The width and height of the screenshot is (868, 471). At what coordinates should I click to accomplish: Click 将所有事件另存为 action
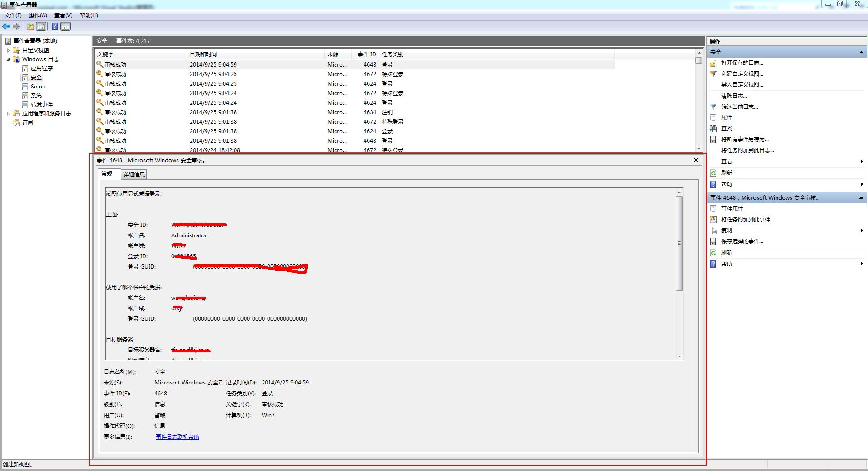coord(745,139)
